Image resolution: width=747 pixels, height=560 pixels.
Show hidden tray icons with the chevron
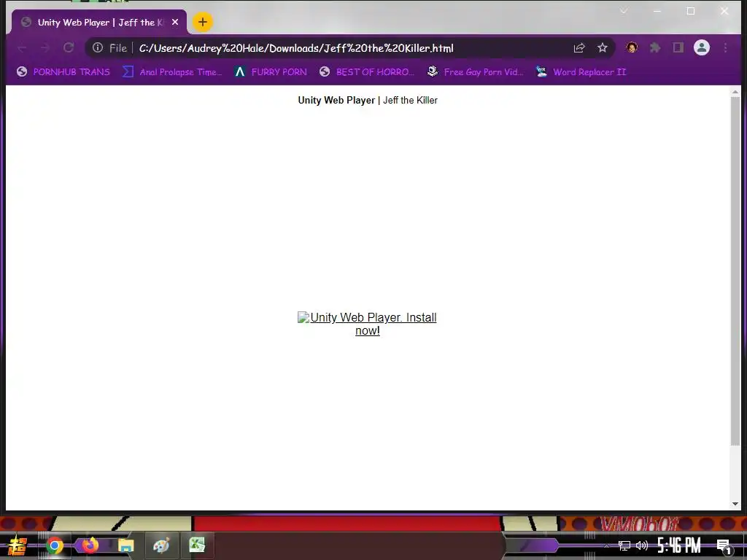(x=606, y=545)
